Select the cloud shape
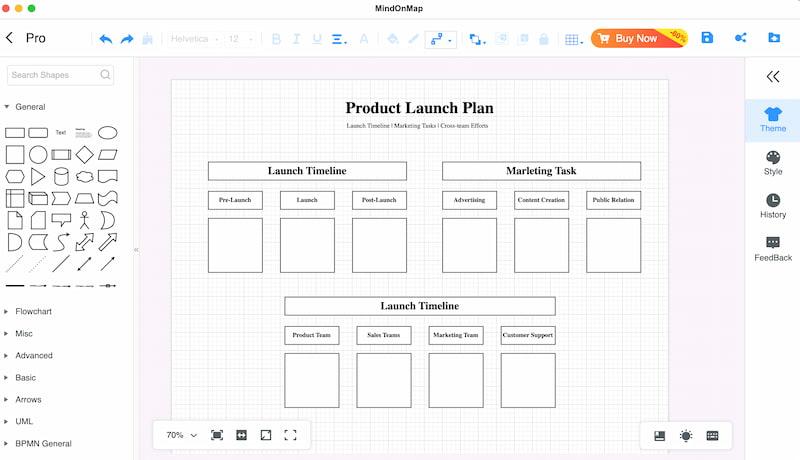The width and height of the screenshot is (800, 460). tap(85, 176)
